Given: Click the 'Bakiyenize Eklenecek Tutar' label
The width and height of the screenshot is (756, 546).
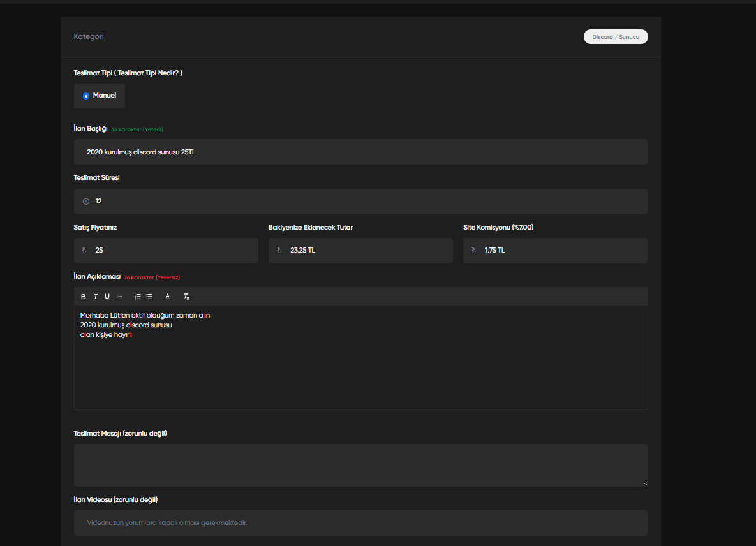Looking at the screenshot, I should pyautogui.click(x=311, y=228).
